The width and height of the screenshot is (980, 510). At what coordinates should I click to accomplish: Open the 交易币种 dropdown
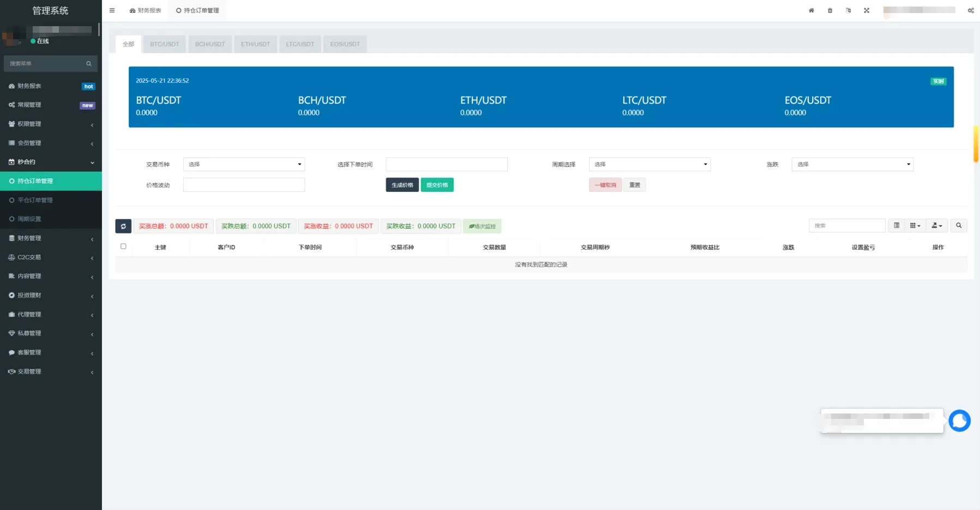pos(244,164)
